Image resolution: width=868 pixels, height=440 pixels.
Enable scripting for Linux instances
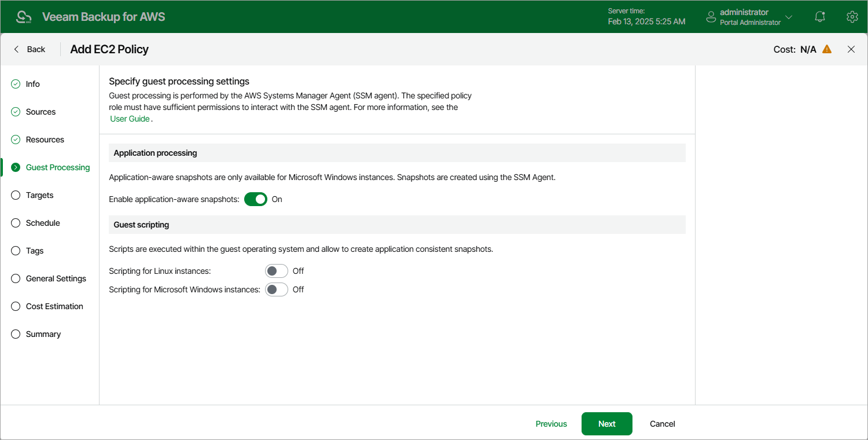coord(277,271)
